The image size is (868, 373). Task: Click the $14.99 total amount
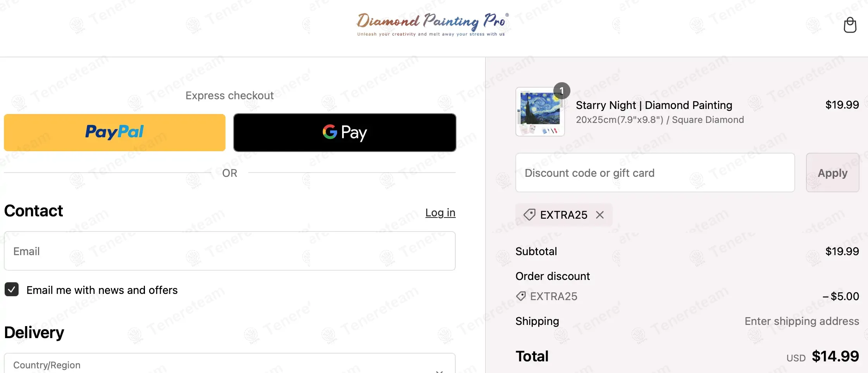(835, 356)
